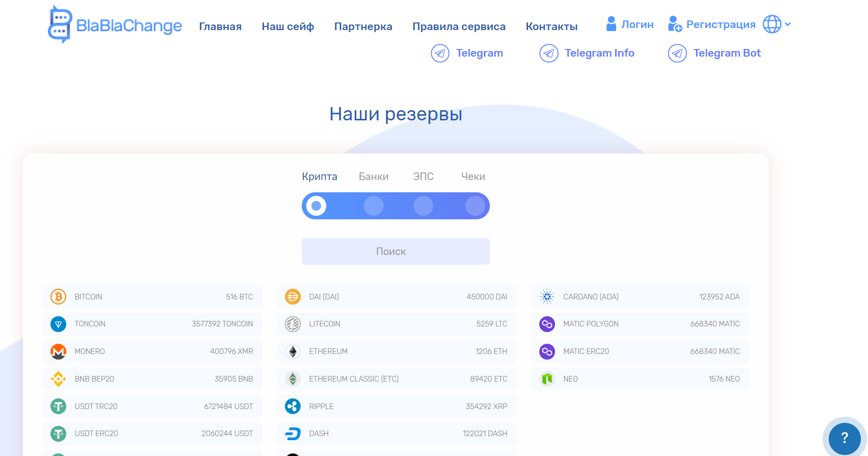Click the 1576 NEO reserve value
868x456 pixels.
pos(724,379)
